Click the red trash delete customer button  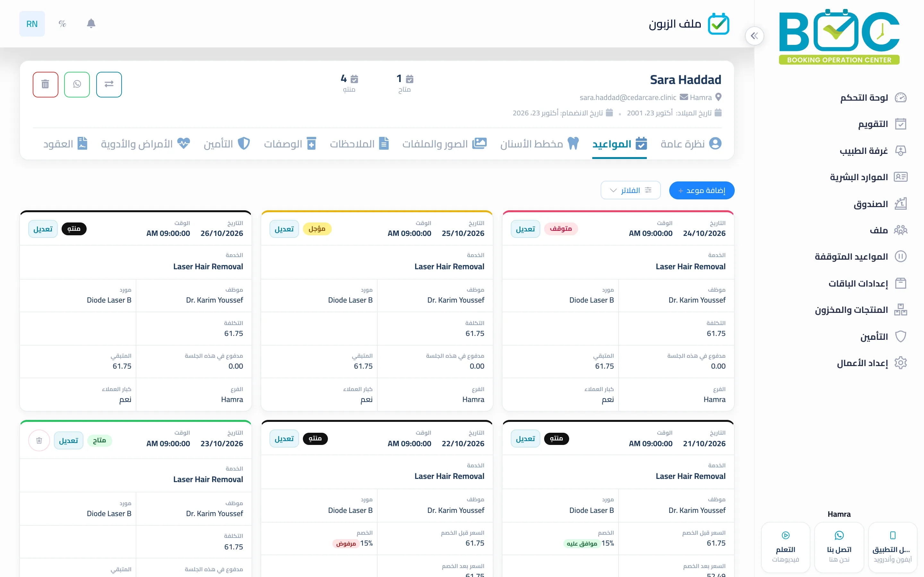46,84
